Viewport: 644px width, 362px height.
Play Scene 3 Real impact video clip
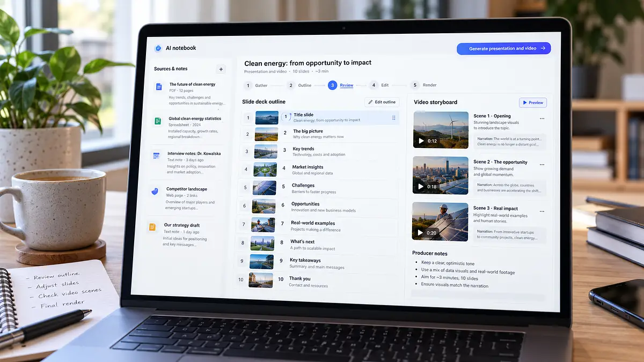421,233
